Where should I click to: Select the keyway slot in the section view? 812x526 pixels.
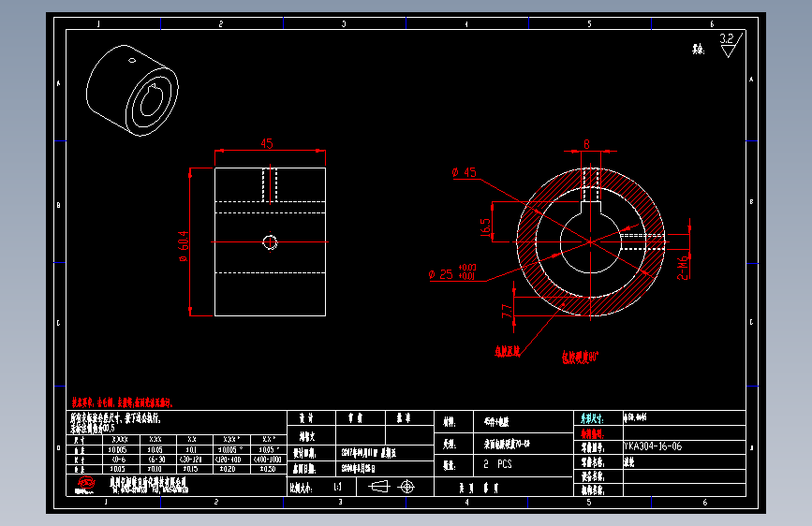coord(590,207)
